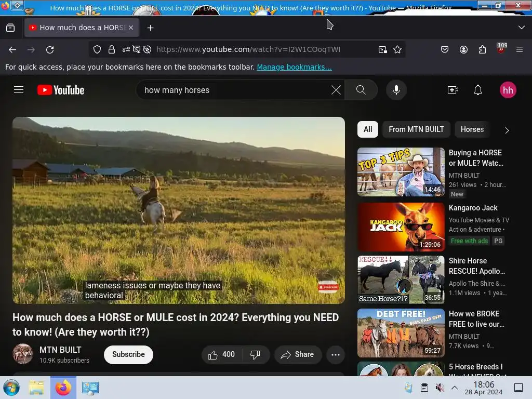
Task: Click the subscribe watermark in video
Action: click(328, 287)
